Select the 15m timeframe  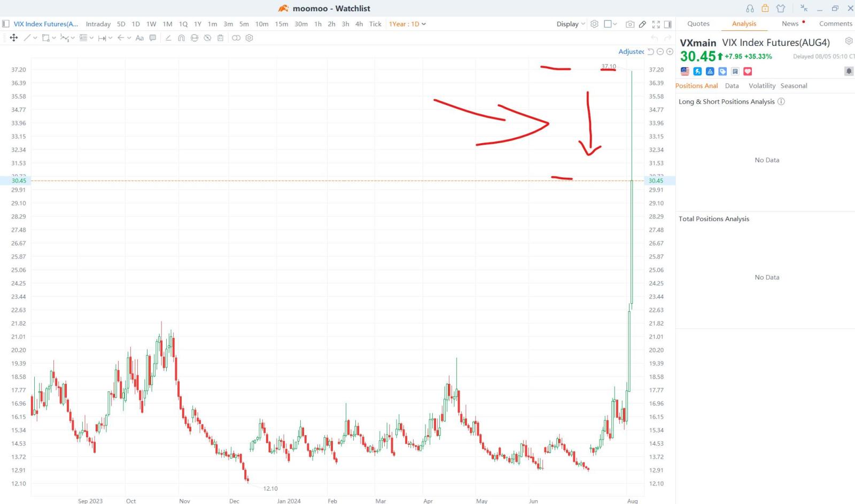[x=281, y=24]
